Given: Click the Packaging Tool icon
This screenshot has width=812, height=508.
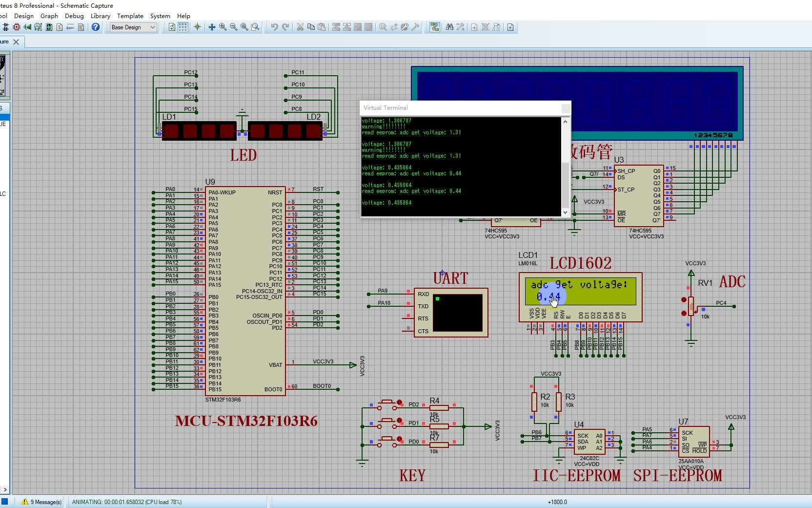Looking at the screenshot, I should tap(405, 27).
